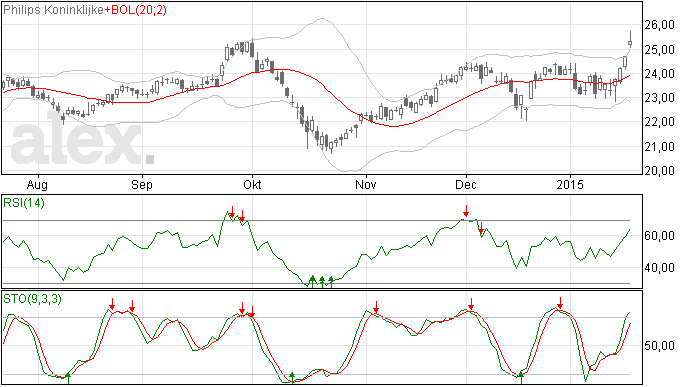Click the 60,00 RSI axis value

[659, 236]
